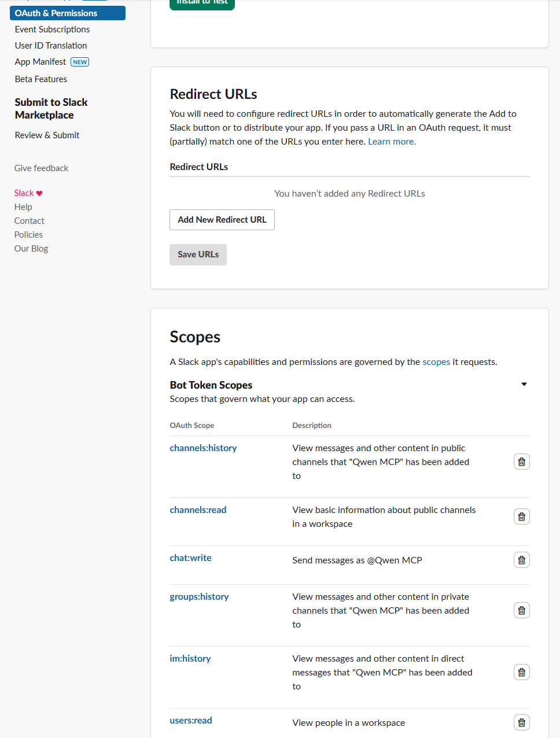Delete the groups:history scope
The width and height of the screenshot is (560, 738).
click(521, 610)
